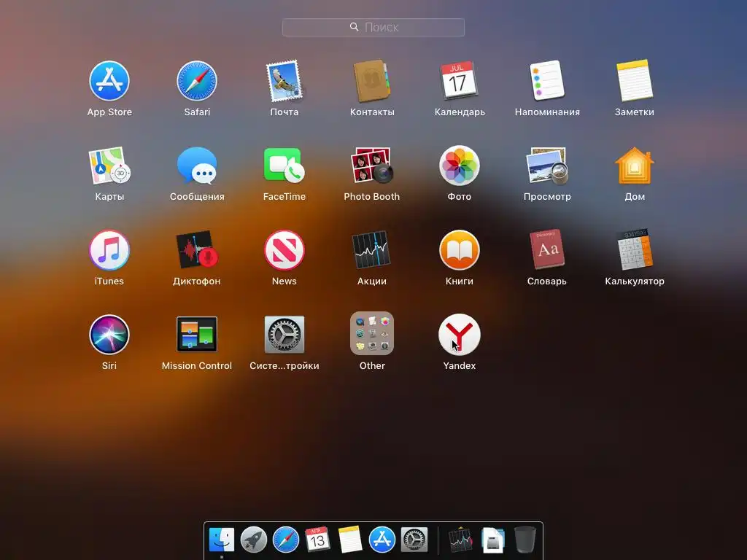Launch the Калькулятор calculator
This screenshot has width=747, height=560.
pyautogui.click(x=635, y=249)
